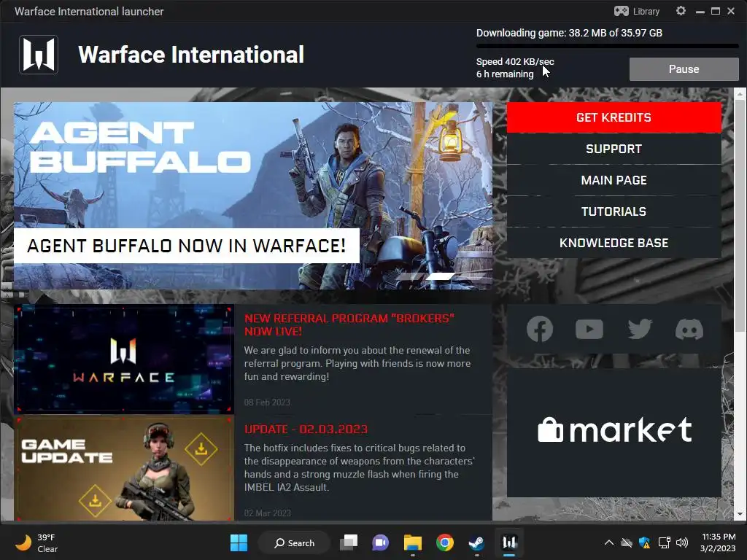Click the volume speaker tray icon
Image resolution: width=747 pixels, height=560 pixels.
(x=682, y=542)
